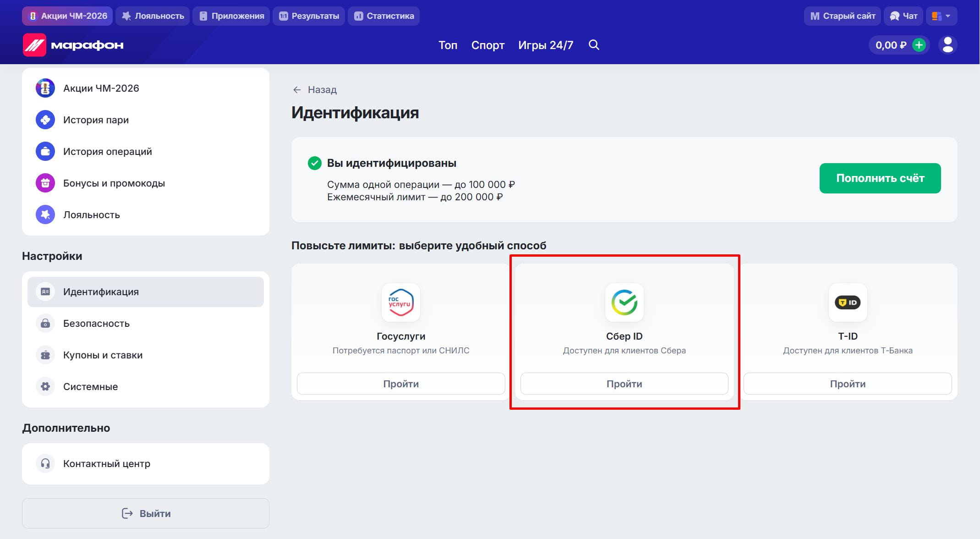The height and width of the screenshot is (539, 980).
Task: Open the search magnifier icon
Action: tap(594, 45)
